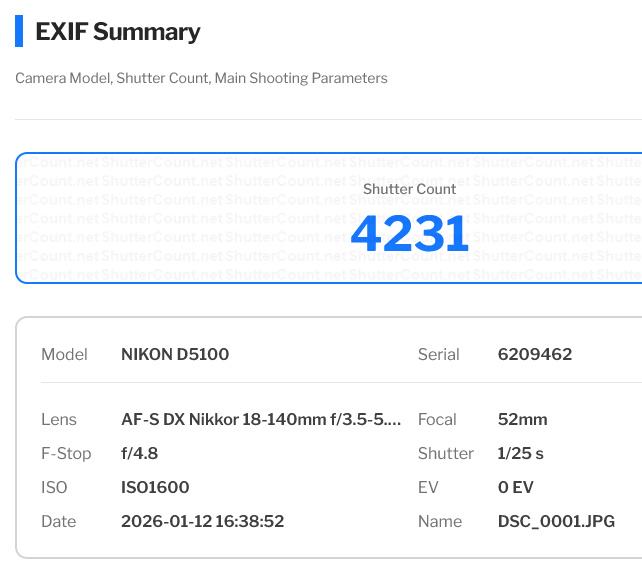Click the Focal field label
This screenshot has height=565, width=642.
pyautogui.click(x=437, y=420)
